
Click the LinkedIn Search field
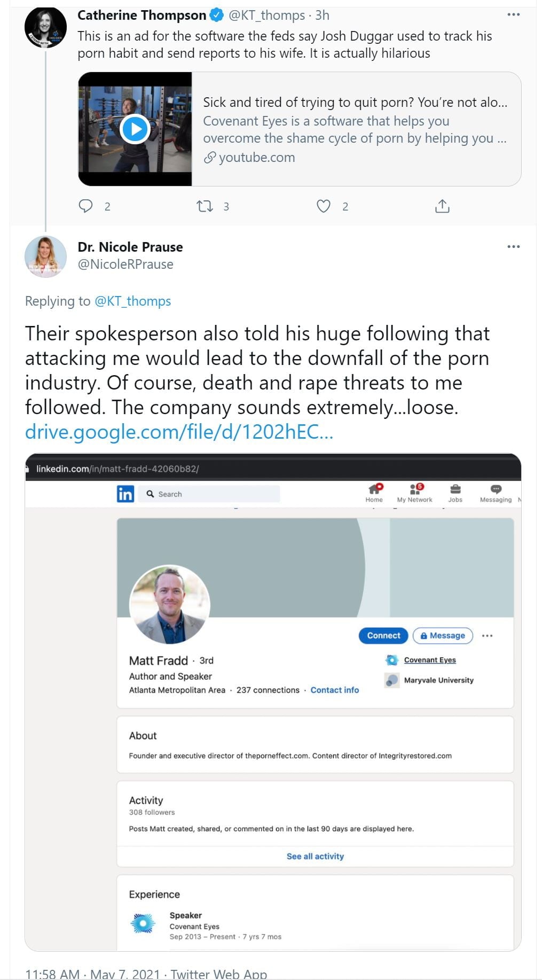214,494
